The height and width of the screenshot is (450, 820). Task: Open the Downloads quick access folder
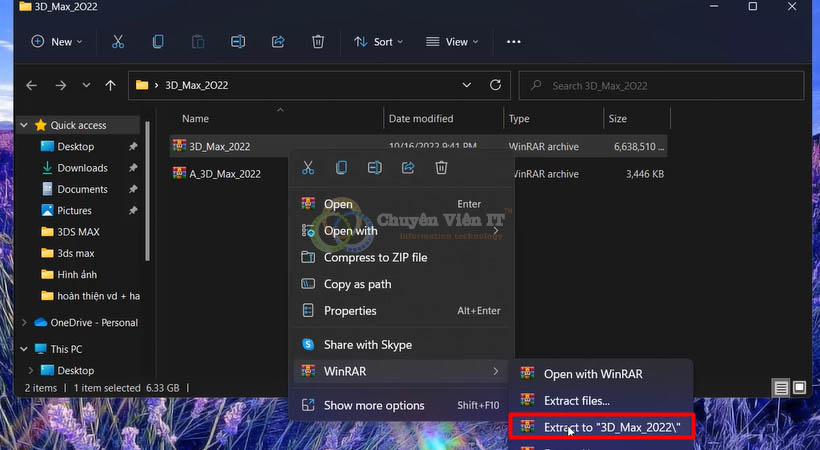pyautogui.click(x=82, y=168)
